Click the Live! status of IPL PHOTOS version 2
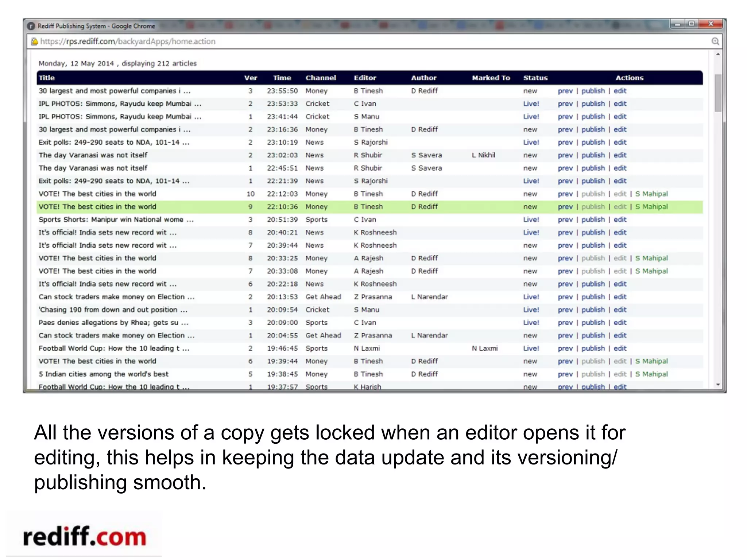Viewport: 747px width, 560px height. point(531,104)
